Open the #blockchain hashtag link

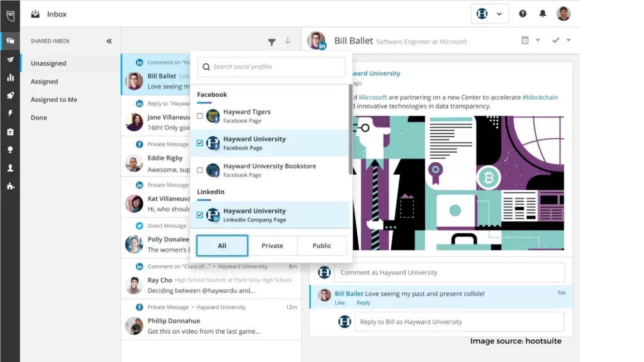[x=540, y=97]
